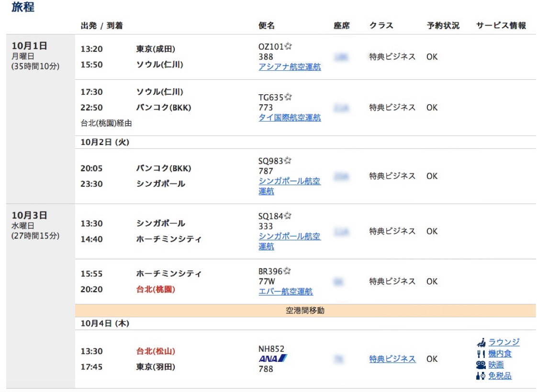
Task: Click the 座席 column header
Action: click(342, 26)
